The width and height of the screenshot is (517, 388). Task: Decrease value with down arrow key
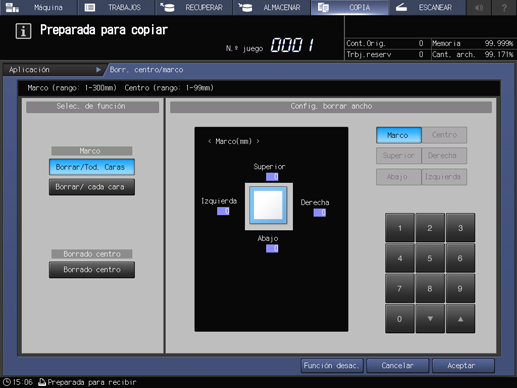click(430, 319)
